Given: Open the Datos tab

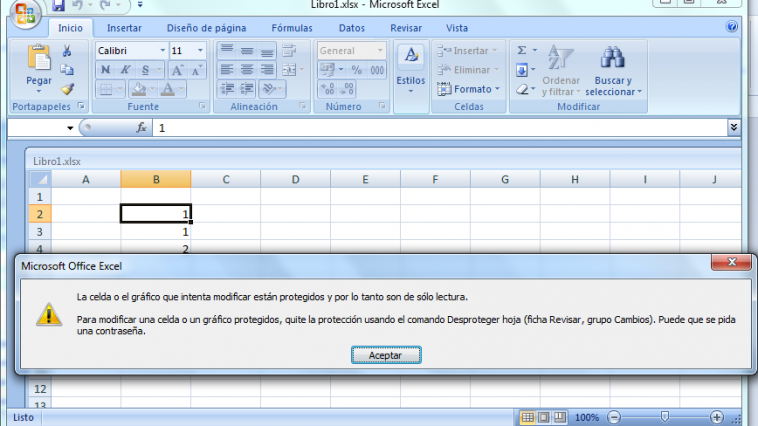Looking at the screenshot, I should tap(352, 28).
